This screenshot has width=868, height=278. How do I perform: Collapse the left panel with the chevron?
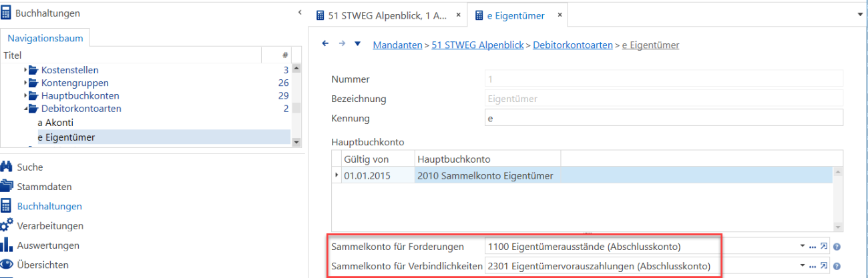(x=300, y=13)
